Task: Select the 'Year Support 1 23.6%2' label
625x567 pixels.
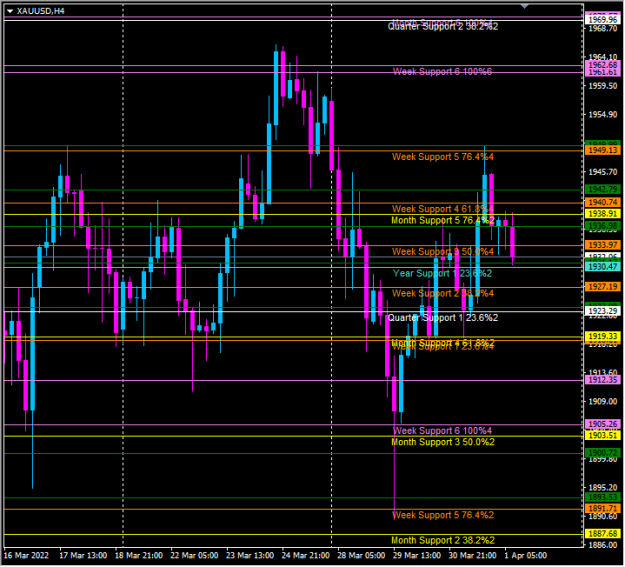Action: coord(442,274)
